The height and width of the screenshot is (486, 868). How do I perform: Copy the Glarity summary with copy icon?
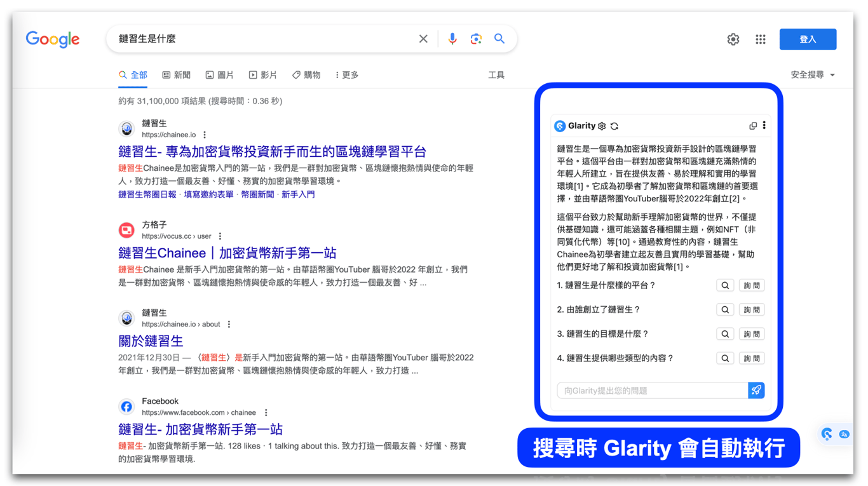coord(753,126)
